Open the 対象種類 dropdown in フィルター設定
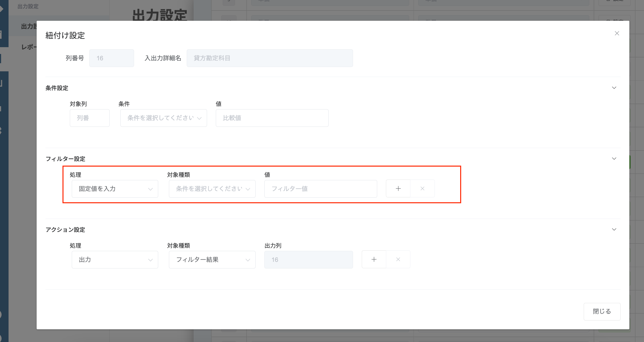Viewport: 644px width, 342px height. [212, 189]
